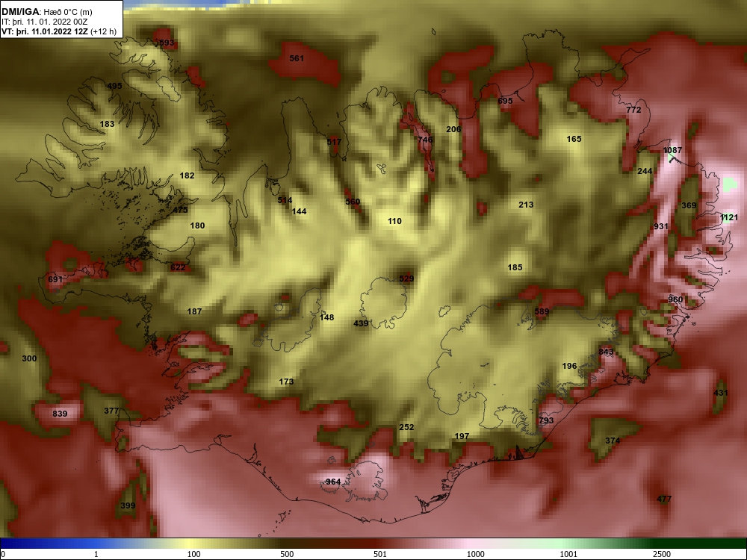Image resolution: width=747 pixels, height=560 pixels.
Task: Click the 495 map label
Action: click(114, 86)
